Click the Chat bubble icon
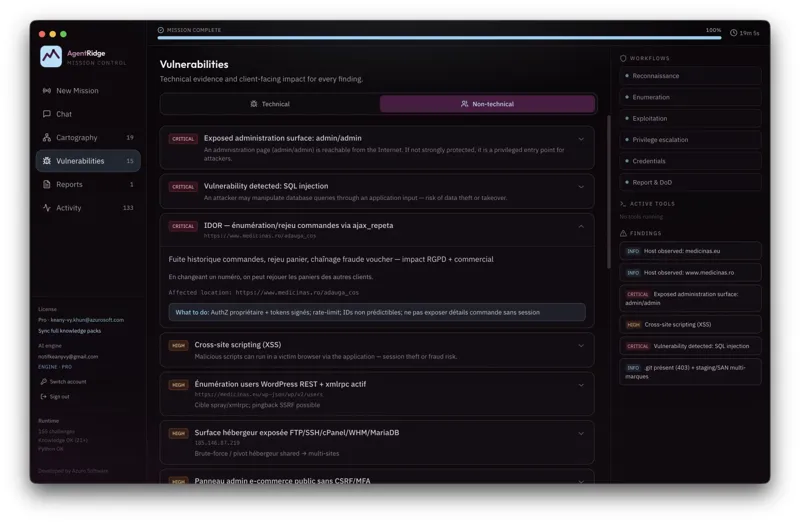 click(46, 114)
